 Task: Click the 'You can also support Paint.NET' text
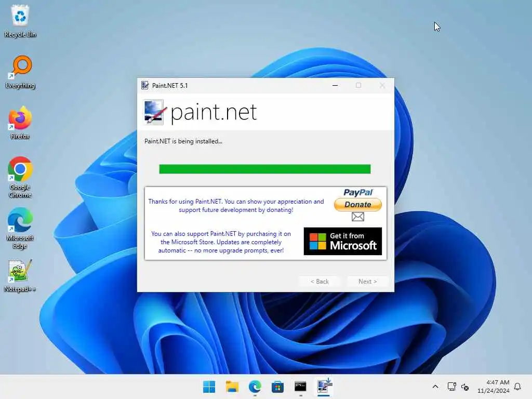coord(221,242)
